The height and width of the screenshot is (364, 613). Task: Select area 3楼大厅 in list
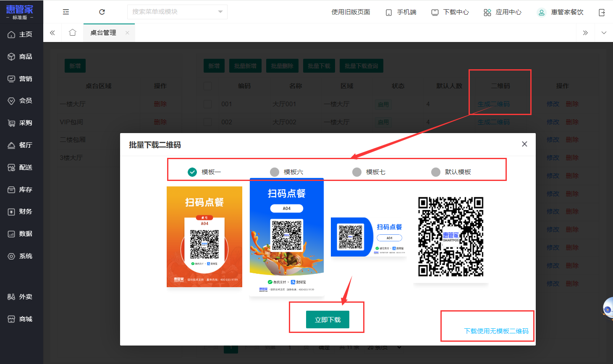pyautogui.click(x=71, y=158)
